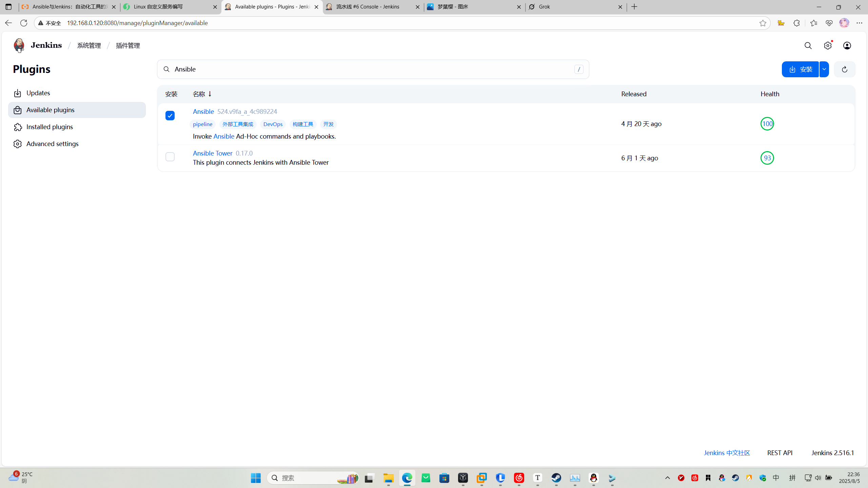Switch to Grok tab
This screenshot has width=868, height=488.
[576, 7]
